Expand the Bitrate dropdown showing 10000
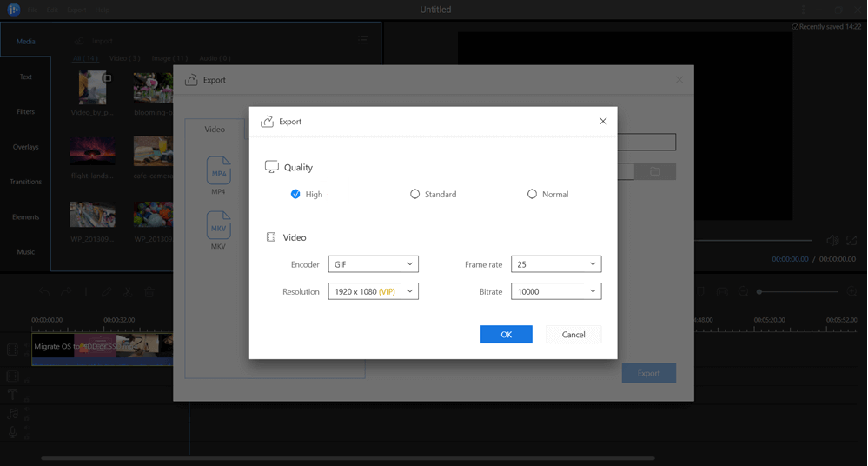This screenshot has width=868, height=466. [x=555, y=292]
